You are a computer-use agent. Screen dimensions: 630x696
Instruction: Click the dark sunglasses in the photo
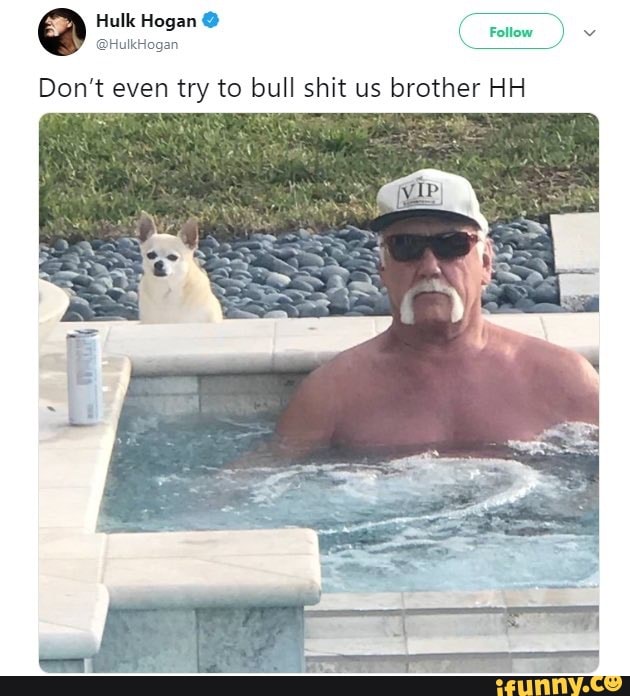[x=430, y=245]
